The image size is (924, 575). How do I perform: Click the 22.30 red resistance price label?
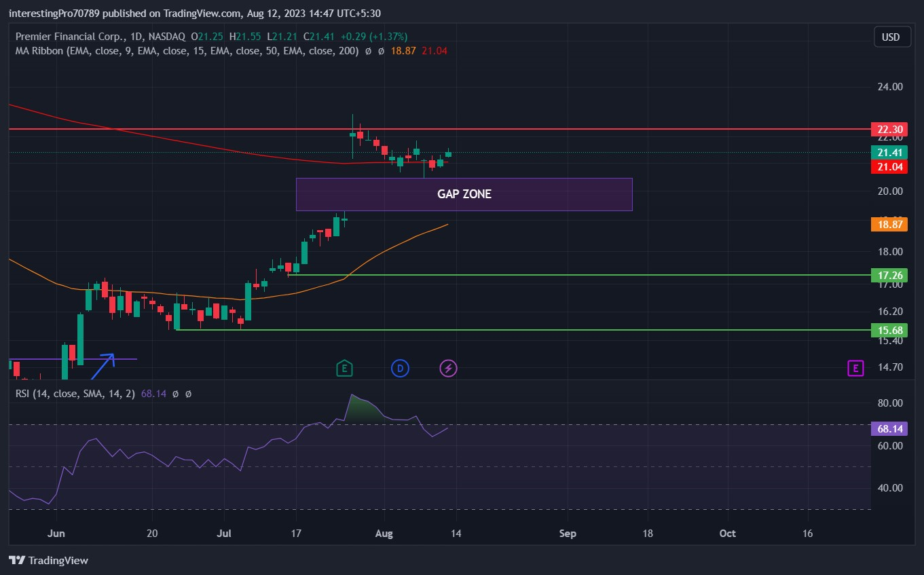pos(889,129)
